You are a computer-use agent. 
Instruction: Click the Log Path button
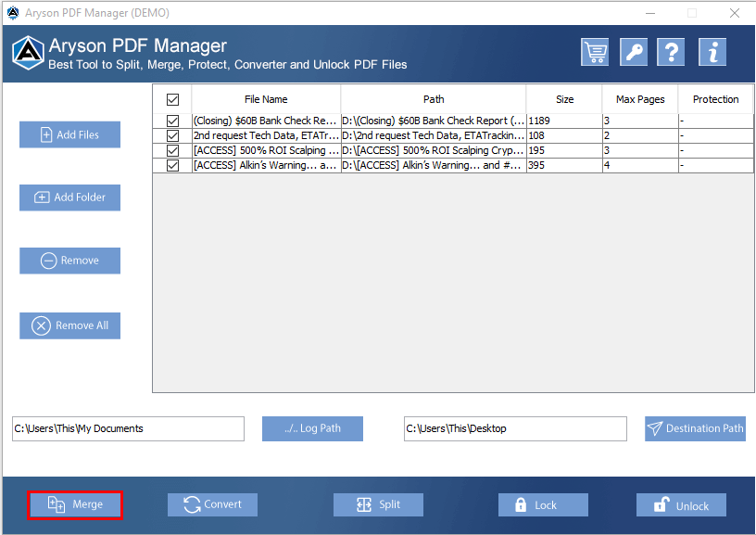[312, 428]
